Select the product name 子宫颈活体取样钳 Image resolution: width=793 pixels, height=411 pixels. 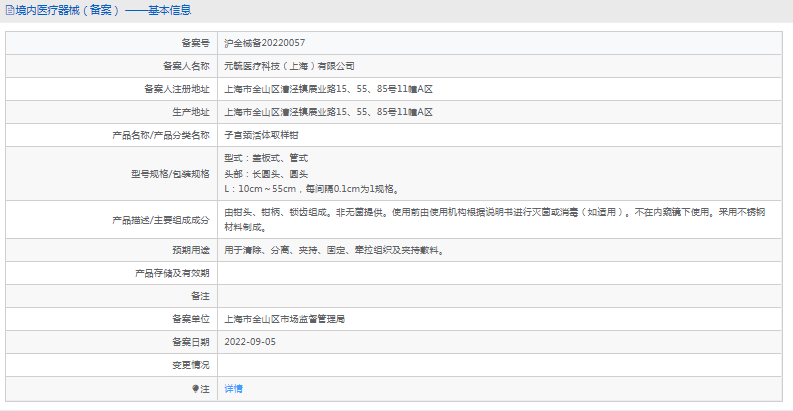(x=261, y=135)
